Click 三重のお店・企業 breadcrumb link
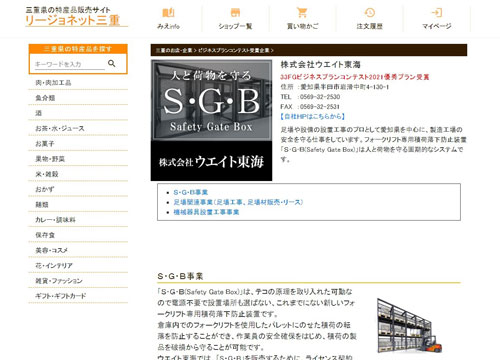This screenshot has height=360, width=500. point(174,50)
